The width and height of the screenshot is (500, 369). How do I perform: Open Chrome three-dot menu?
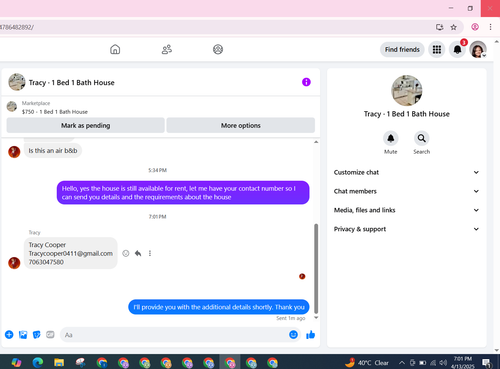coord(490,27)
